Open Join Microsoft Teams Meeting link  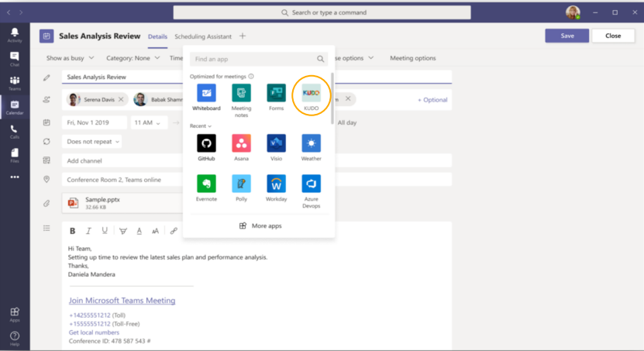pyautogui.click(x=122, y=301)
